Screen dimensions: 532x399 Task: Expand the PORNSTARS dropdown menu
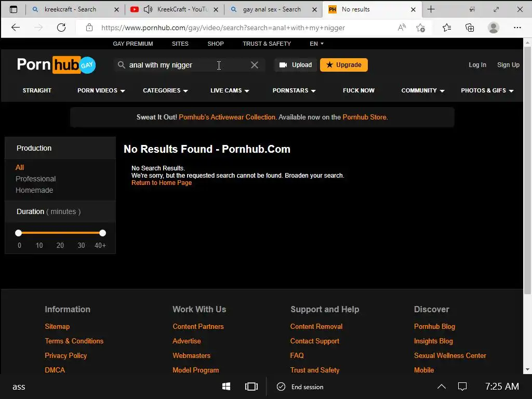point(294,90)
